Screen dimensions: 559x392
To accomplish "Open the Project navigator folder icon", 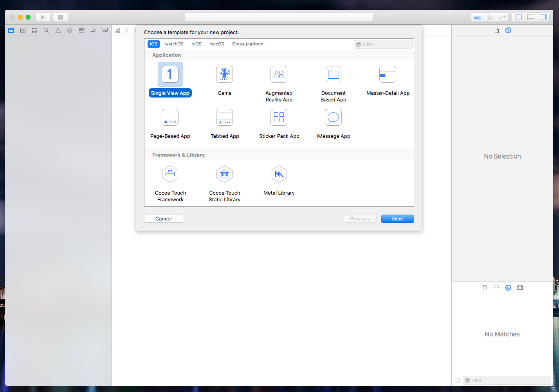I will (x=11, y=30).
